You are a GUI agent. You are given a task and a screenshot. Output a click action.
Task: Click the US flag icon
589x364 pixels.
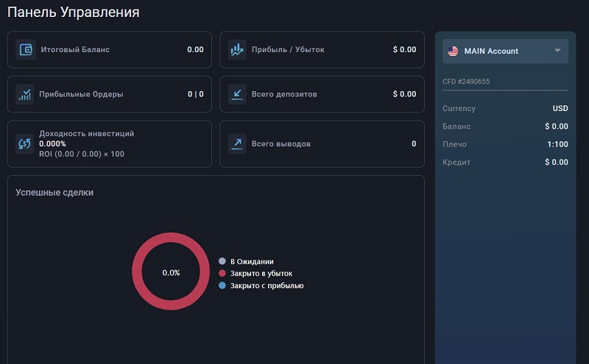tap(453, 51)
